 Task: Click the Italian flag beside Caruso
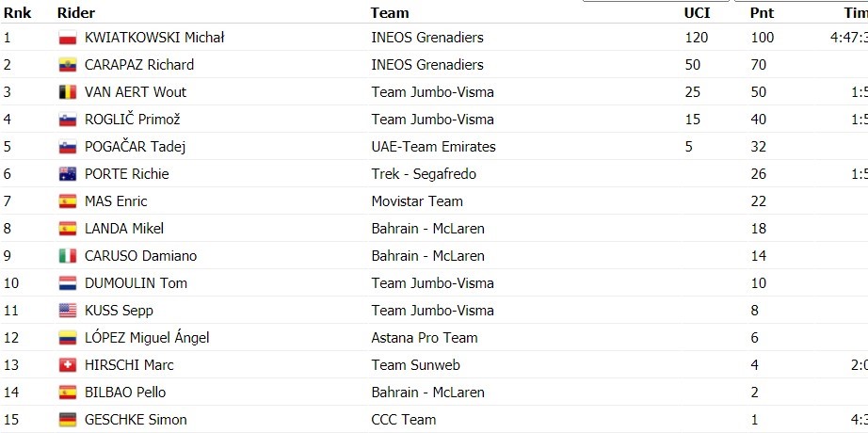(x=68, y=256)
